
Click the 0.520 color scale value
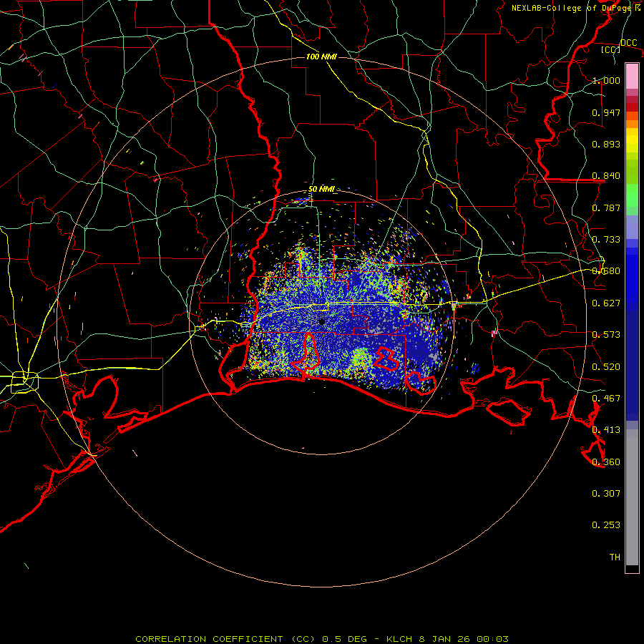(606, 367)
